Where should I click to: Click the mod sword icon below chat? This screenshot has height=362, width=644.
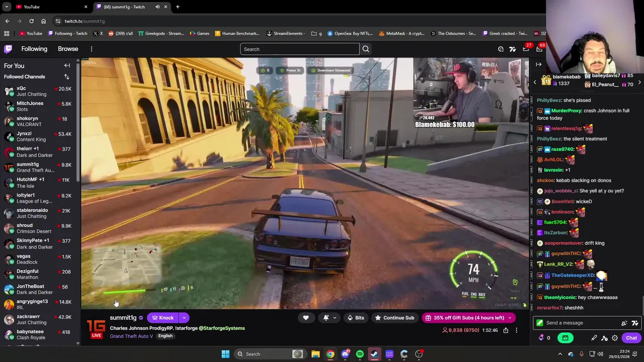(604, 338)
